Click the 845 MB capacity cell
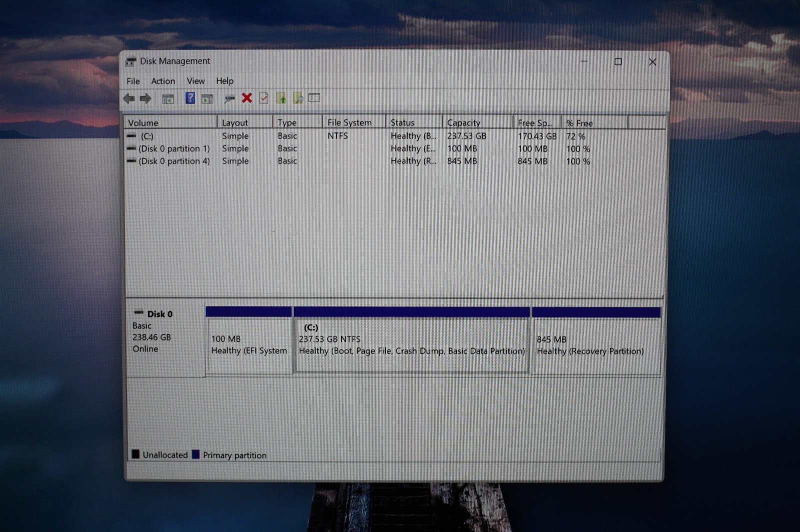This screenshot has width=800, height=532. pos(462,161)
